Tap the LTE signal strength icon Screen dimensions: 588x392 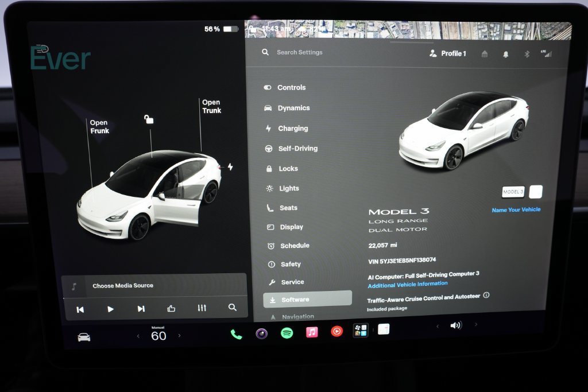(547, 53)
